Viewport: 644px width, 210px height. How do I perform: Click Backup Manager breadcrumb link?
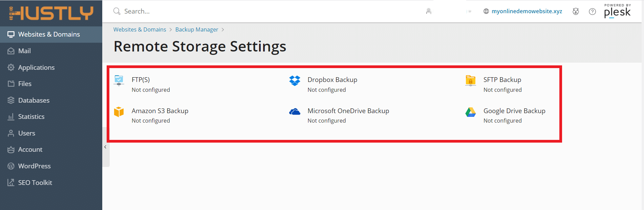point(197,29)
